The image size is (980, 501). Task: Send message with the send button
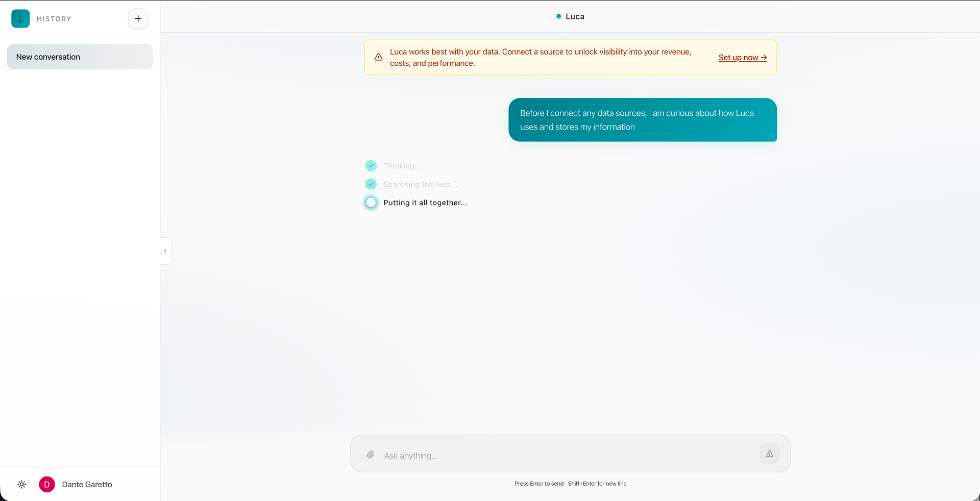(769, 454)
